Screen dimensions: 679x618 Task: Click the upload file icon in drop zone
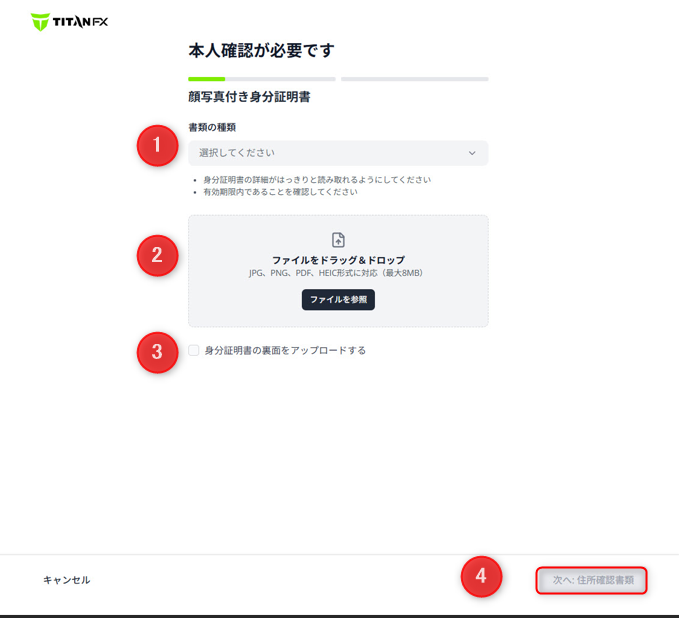pos(338,240)
